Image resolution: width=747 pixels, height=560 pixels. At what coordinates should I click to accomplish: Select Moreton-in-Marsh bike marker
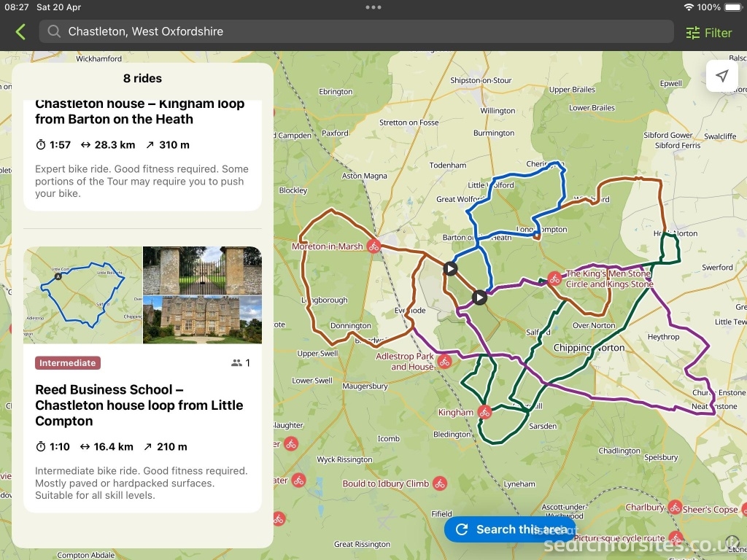(x=373, y=246)
